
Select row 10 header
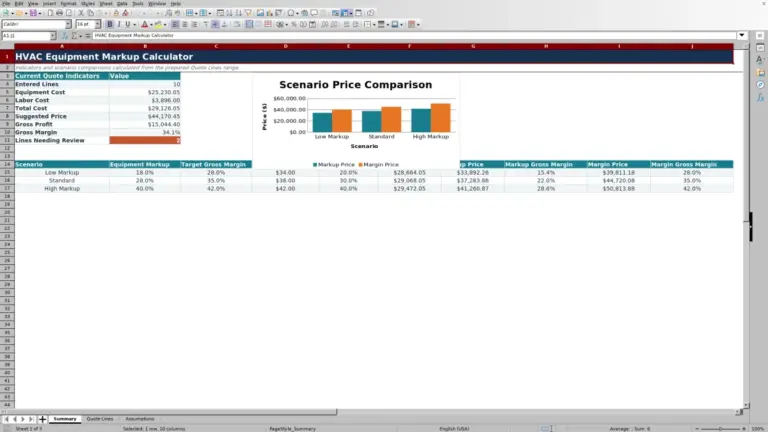[x=7, y=132]
